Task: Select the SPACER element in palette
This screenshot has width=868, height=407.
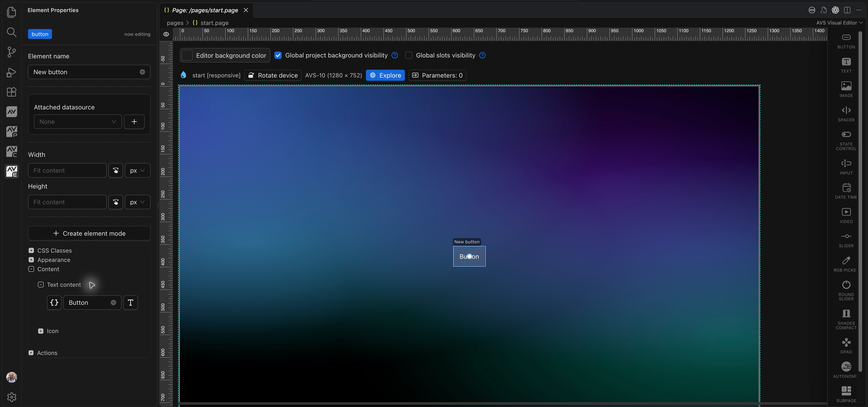Action: (x=846, y=114)
